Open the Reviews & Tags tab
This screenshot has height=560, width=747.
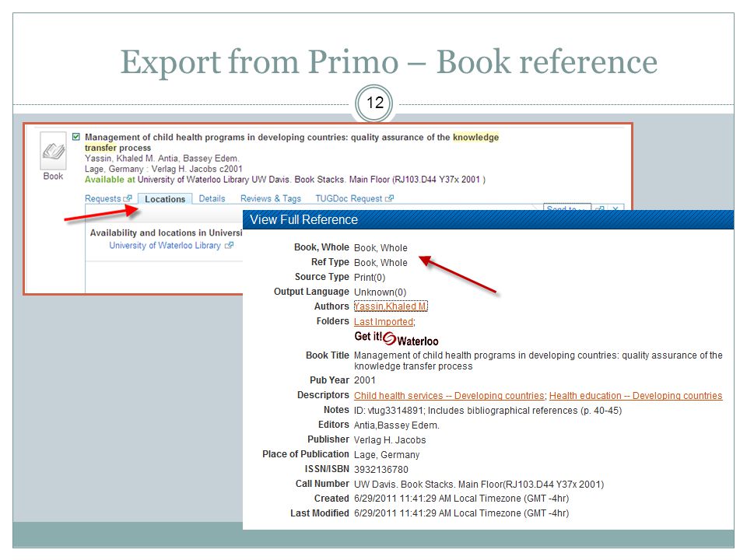(x=271, y=198)
